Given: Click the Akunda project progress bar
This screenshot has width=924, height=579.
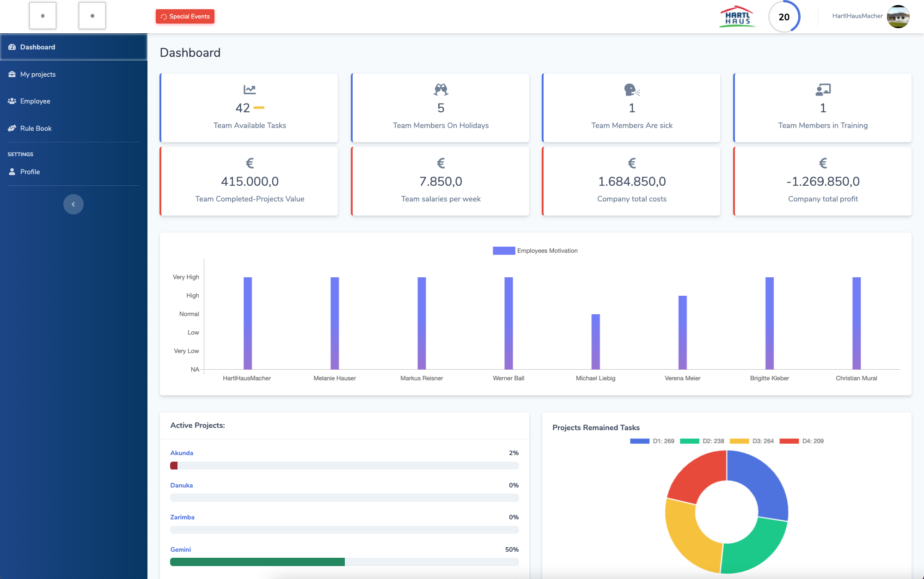Looking at the screenshot, I should click(x=344, y=466).
